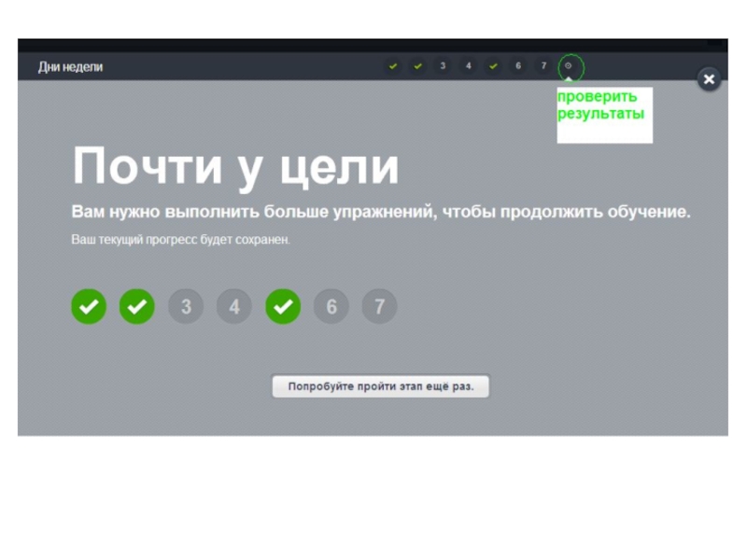747x560 pixels.
Task: Open the results check circle icon in top bar
Action: [569, 66]
